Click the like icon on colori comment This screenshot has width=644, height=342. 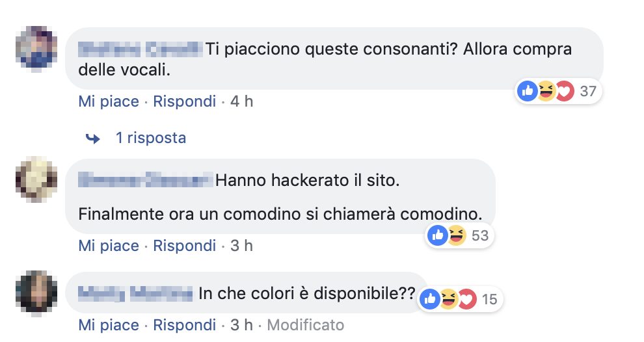(430, 299)
